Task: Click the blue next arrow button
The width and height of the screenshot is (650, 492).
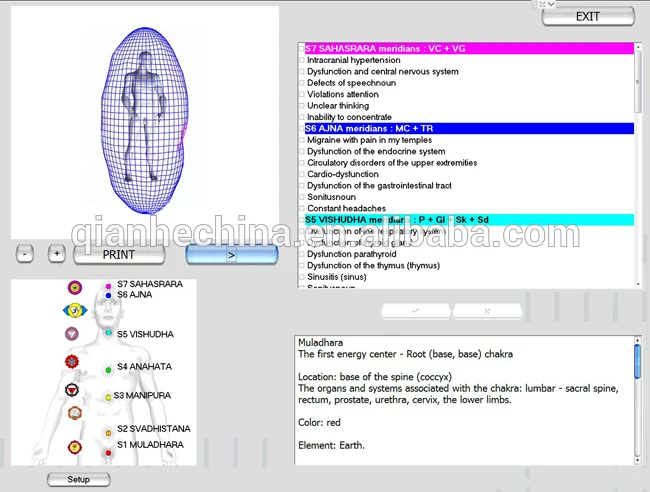Action: (231, 254)
